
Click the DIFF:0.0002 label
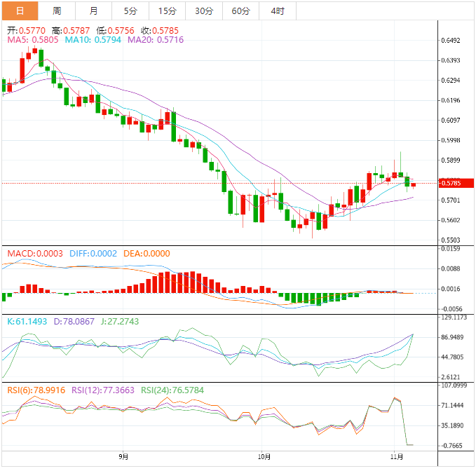click(93, 254)
